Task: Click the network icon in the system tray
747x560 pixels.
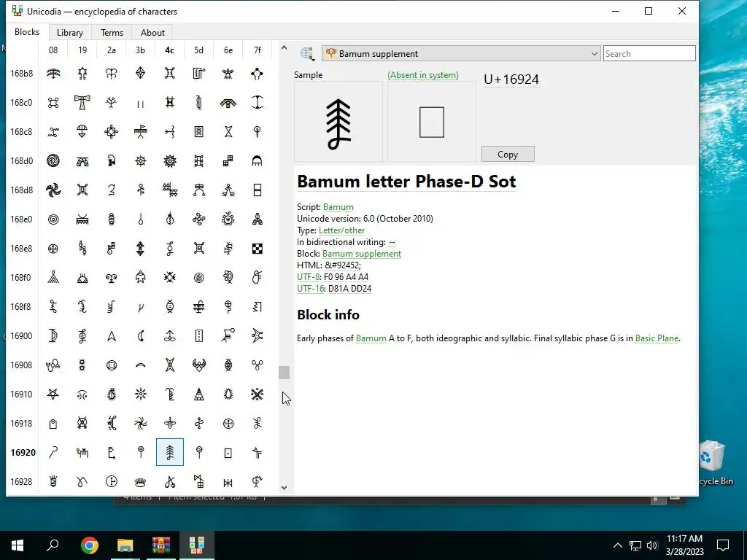Action: tap(635, 545)
